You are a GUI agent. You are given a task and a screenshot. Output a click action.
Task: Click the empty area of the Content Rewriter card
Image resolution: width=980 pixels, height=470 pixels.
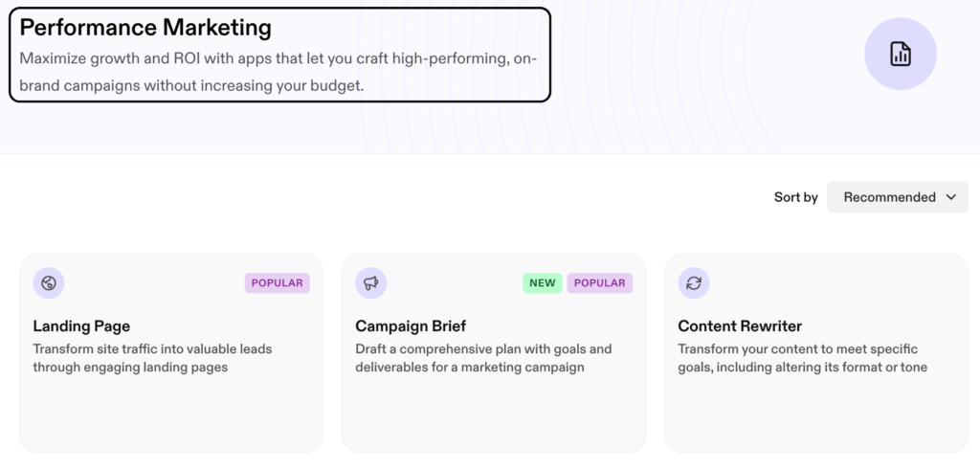816,413
